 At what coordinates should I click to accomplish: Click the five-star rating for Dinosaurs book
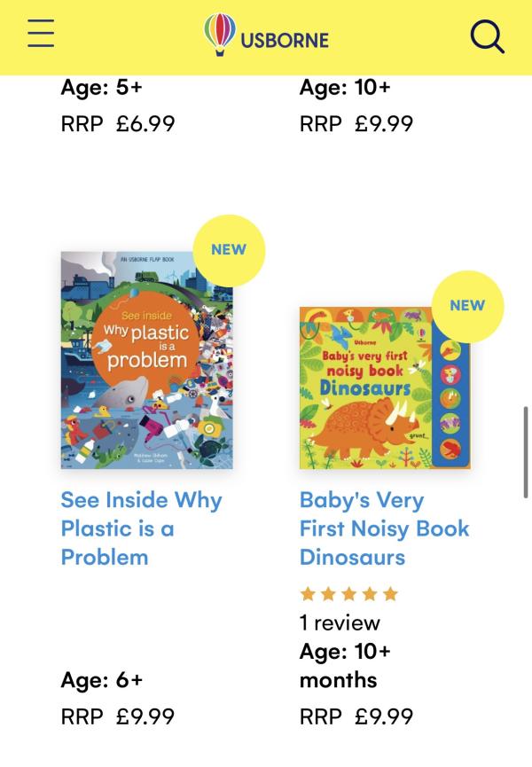tap(349, 594)
